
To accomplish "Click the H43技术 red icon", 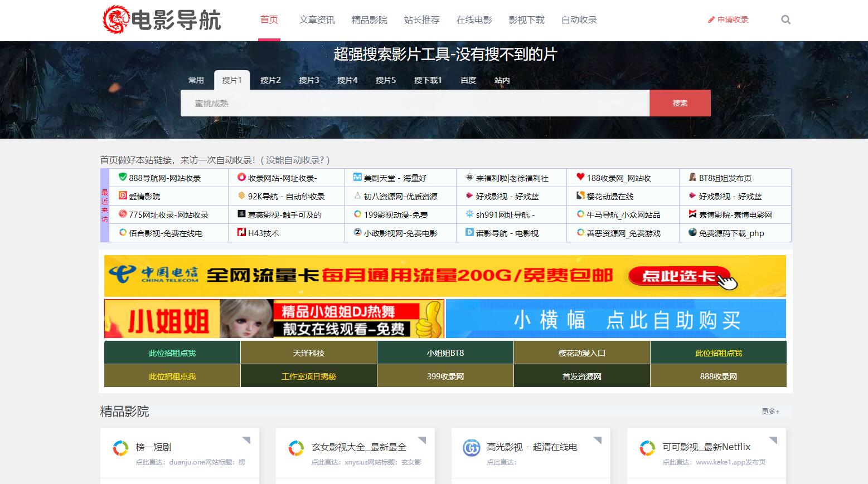I will [x=241, y=232].
